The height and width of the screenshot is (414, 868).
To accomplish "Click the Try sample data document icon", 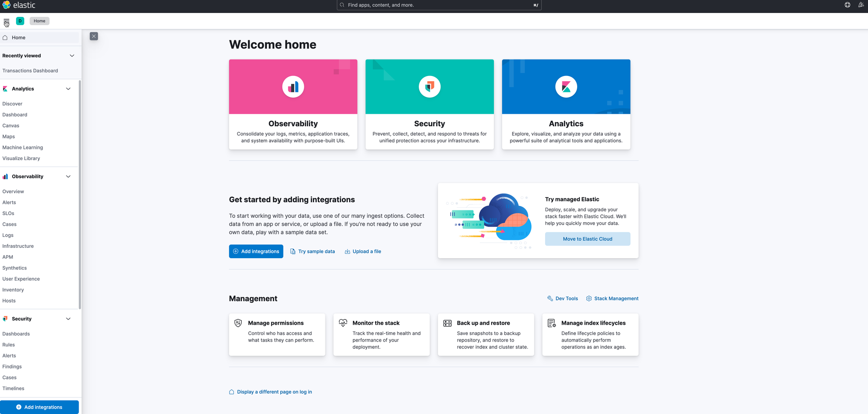I will point(293,252).
